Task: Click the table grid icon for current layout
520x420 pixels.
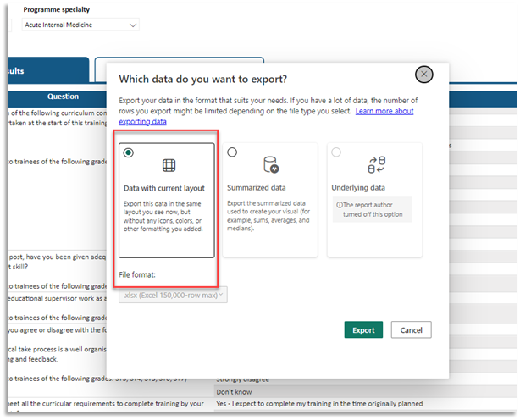Action: [x=169, y=165]
